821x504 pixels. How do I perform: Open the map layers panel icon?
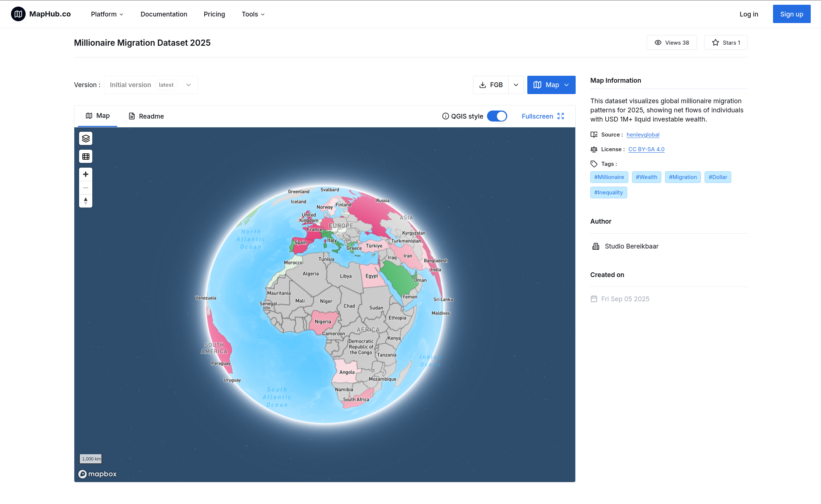86,138
